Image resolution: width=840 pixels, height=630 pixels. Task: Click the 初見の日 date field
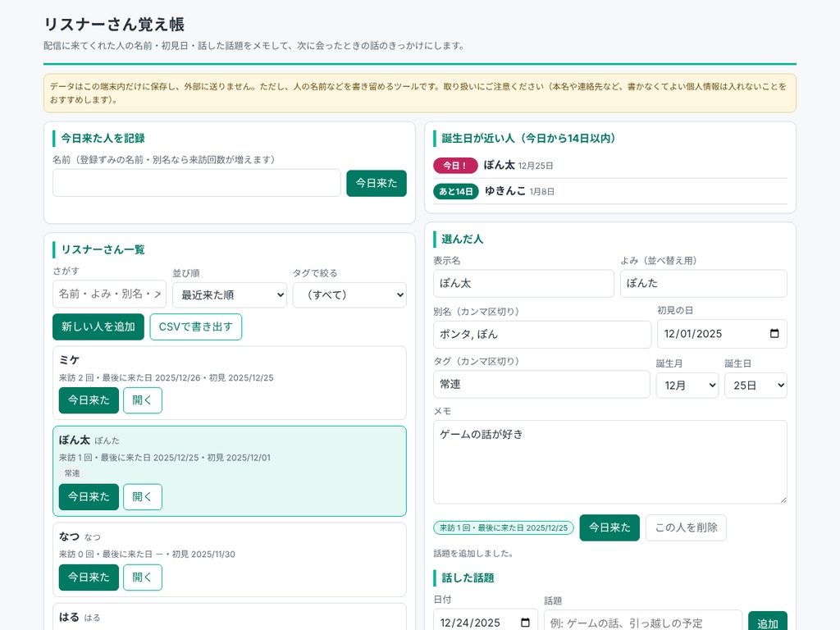722,334
